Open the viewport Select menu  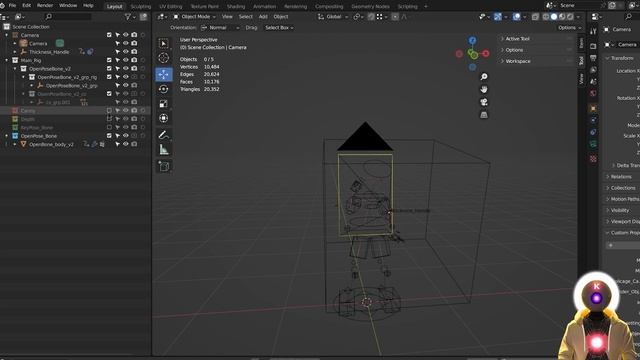(246, 17)
